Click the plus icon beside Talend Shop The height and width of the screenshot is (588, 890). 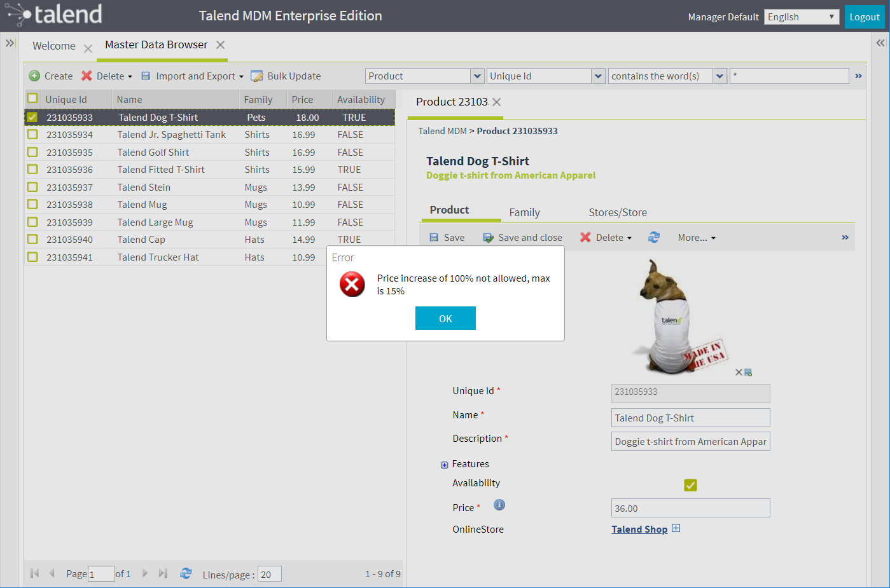pyautogui.click(x=676, y=528)
